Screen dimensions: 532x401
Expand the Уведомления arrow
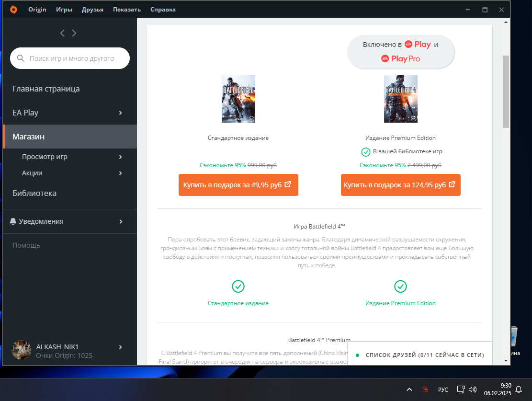coord(121,221)
